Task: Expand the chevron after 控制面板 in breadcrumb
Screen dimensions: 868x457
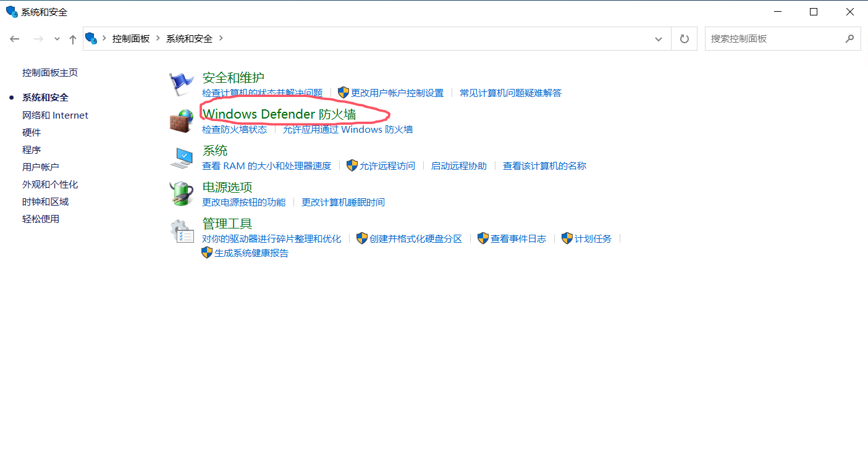Action: (158, 38)
